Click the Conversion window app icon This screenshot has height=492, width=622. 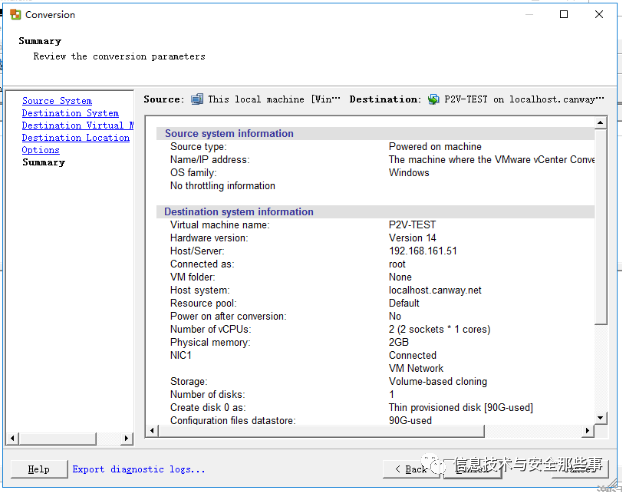(15, 15)
